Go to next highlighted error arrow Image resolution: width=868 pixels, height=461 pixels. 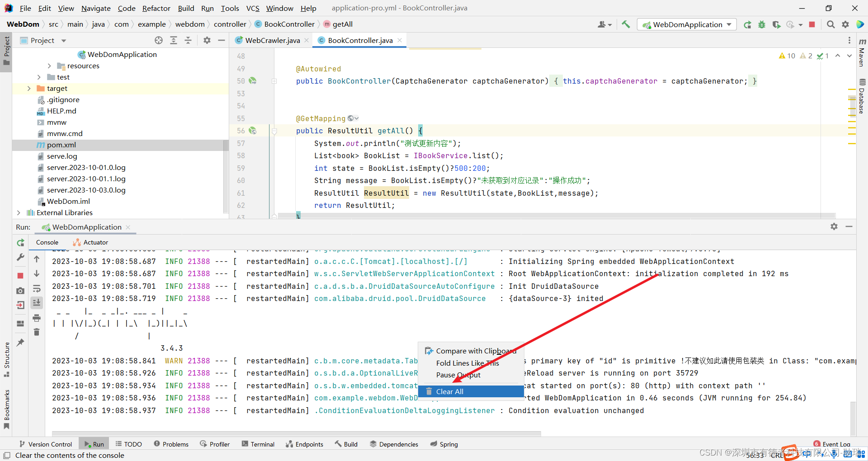click(x=849, y=56)
